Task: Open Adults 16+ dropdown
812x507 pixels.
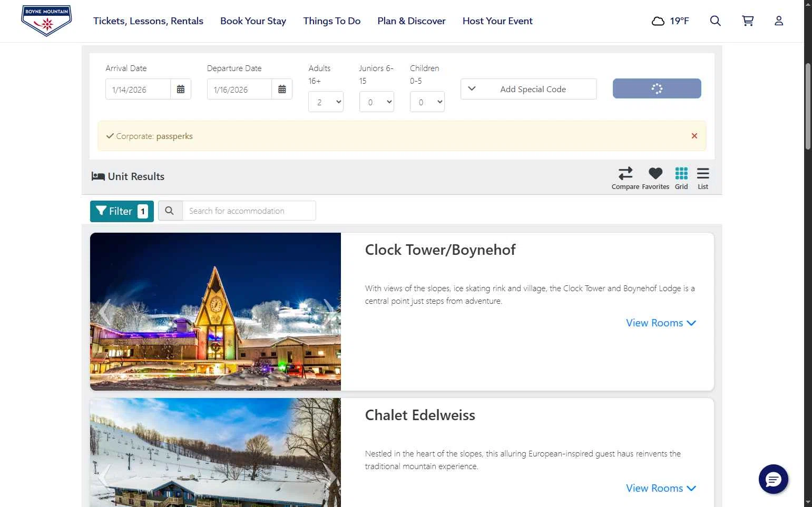Action: pyautogui.click(x=326, y=102)
